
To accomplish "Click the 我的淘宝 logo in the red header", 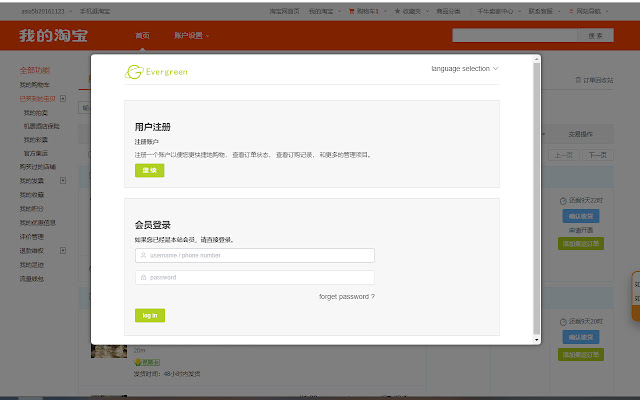I will point(53,36).
